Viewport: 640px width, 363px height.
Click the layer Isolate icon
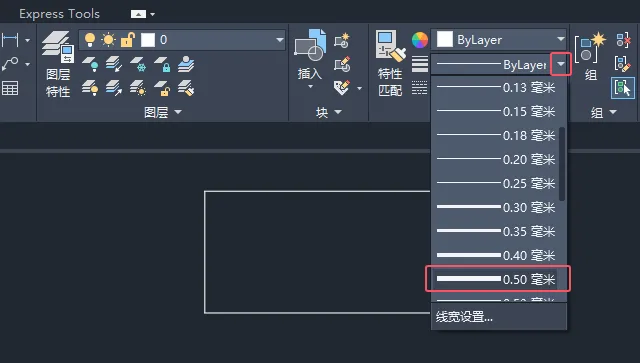coord(114,64)
